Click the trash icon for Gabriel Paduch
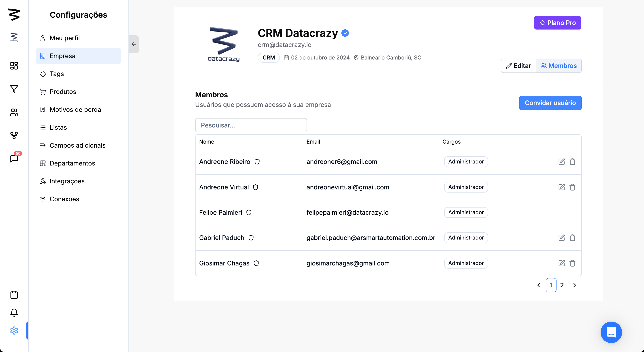This screenshot has height=352, width=644. (x=572, y=237)
